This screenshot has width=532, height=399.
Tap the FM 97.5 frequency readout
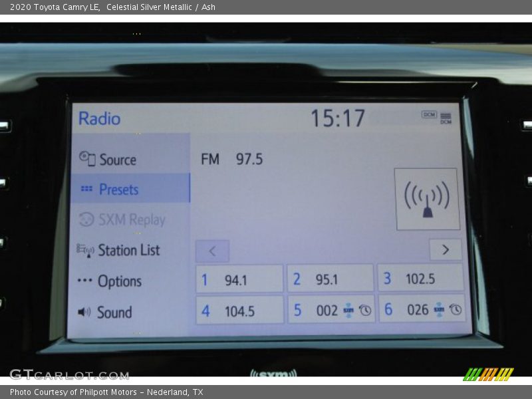pos(232,160)
